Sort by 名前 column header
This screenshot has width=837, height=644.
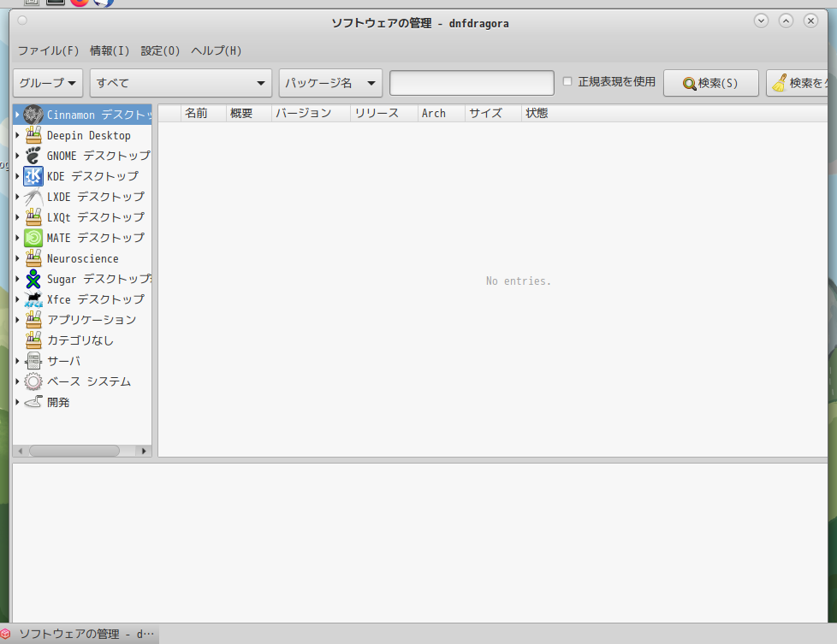tap(204, 113)
